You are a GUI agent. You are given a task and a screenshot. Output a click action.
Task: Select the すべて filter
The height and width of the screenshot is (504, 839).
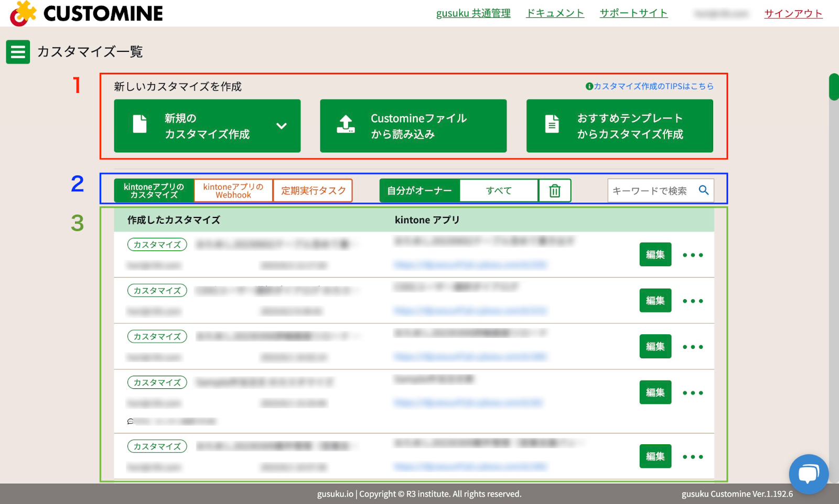499,191
